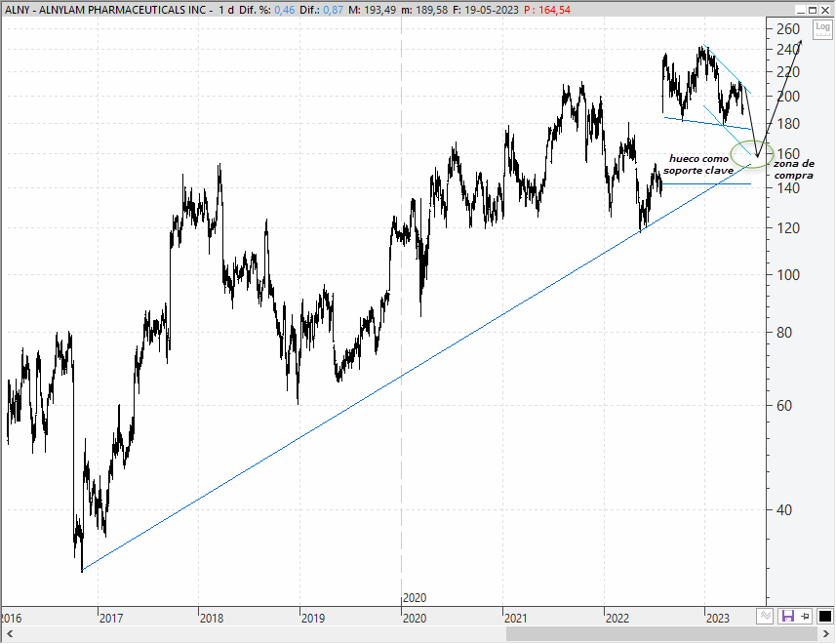
Task: Click the 180 price axis label
Action: (788, 124)
